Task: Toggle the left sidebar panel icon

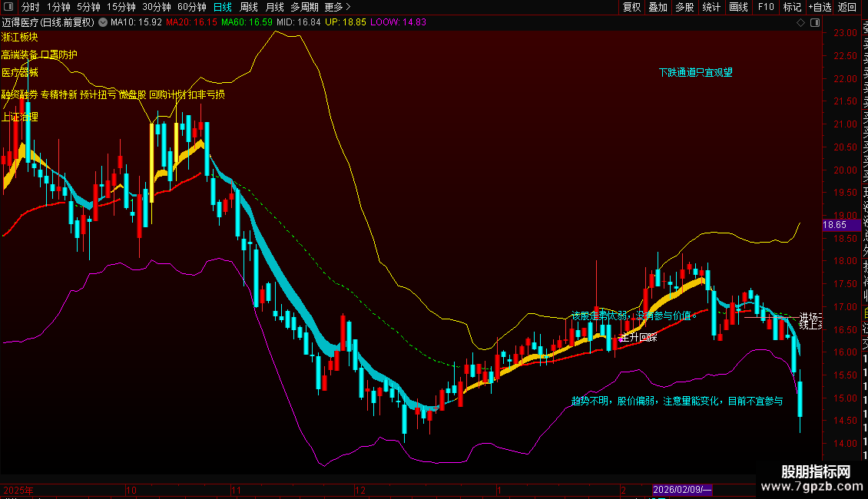Action: tap(8, 7)
